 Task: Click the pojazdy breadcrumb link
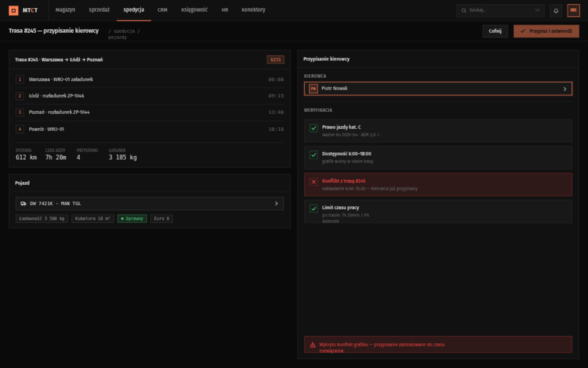[x=118, y=38]
